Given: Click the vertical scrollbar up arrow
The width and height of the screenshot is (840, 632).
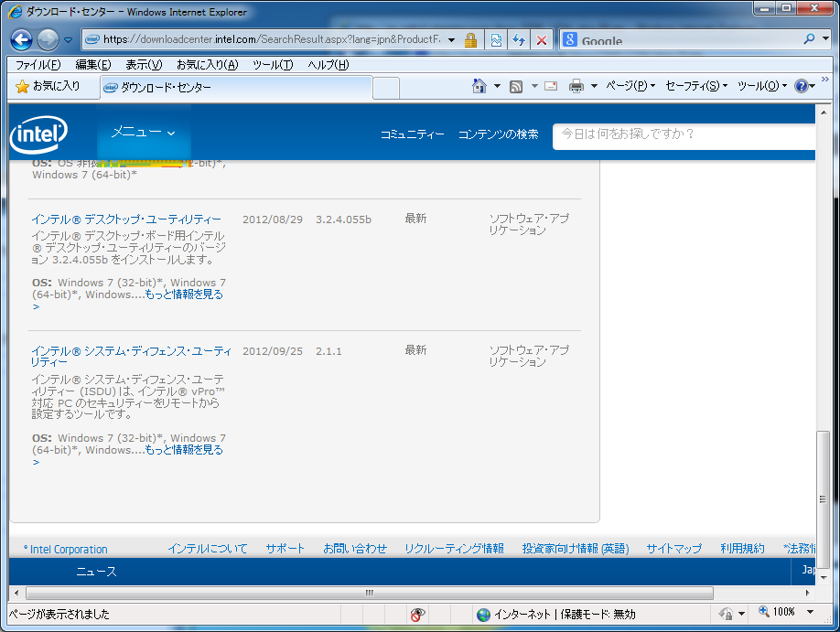Looking at the screenshot, I should (x=823, y=112).
